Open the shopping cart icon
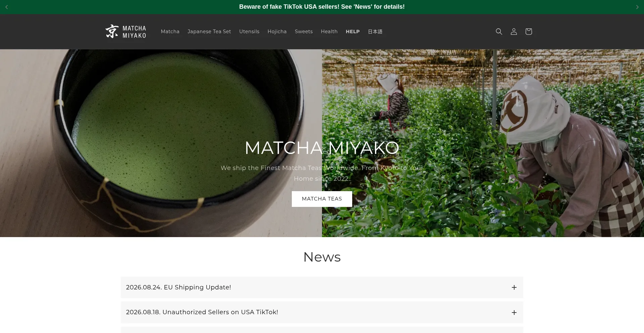 pos(528,32)
